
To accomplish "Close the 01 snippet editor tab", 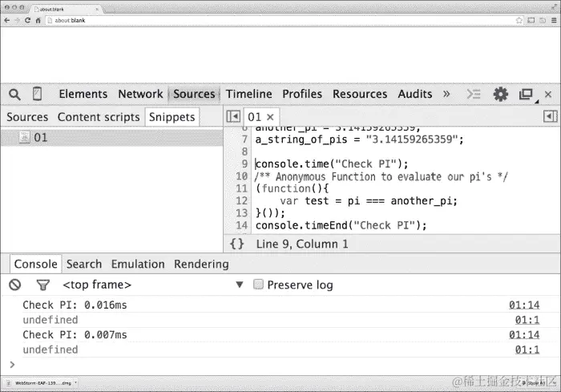I will point(270,117).
